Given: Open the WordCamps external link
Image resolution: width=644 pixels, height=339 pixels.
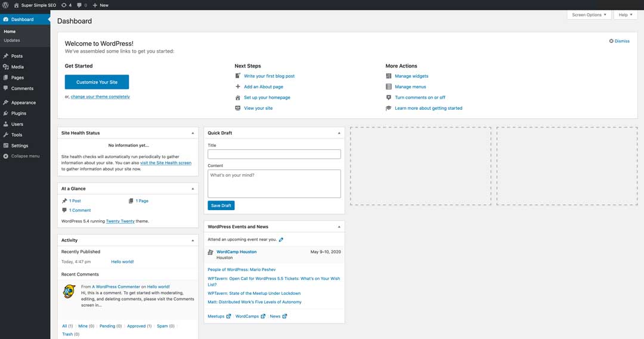Looking at the screenshot, I should 250,316.
